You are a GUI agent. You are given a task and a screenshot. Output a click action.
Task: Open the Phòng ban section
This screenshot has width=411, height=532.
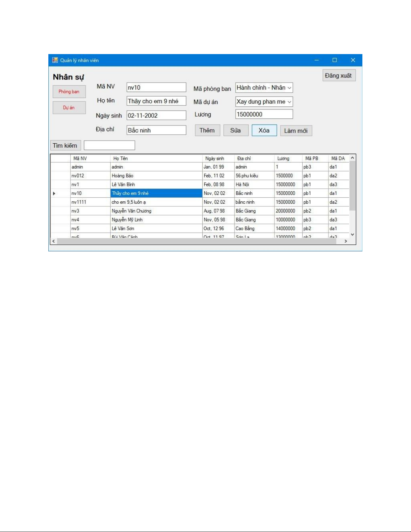pos(69,92)
